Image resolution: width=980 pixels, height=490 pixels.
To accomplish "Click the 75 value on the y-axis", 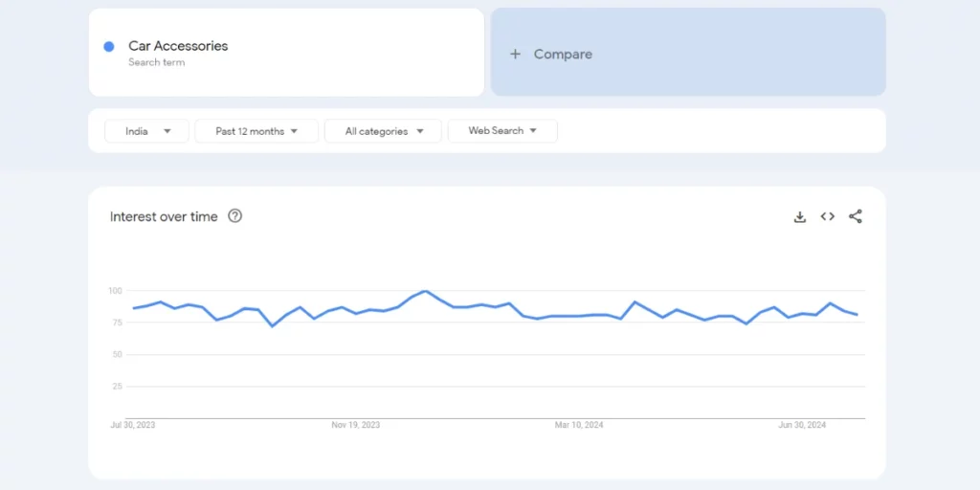I will (117, 323).
